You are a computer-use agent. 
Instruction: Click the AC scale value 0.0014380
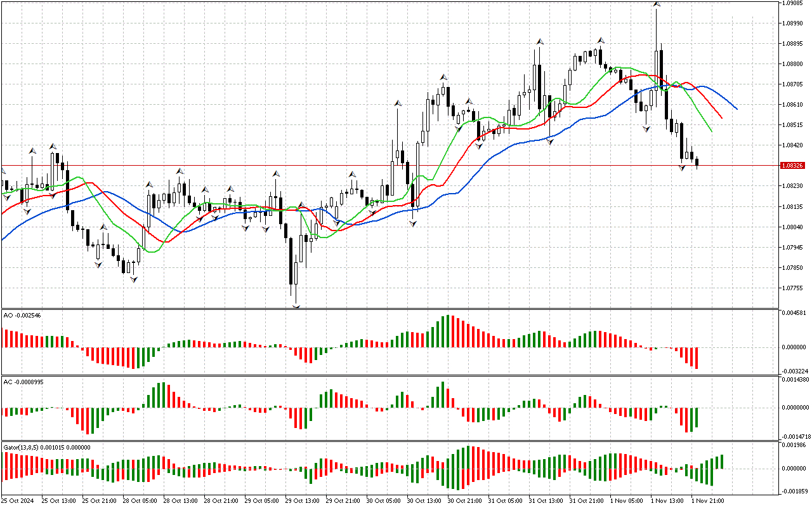pos(796,380)
